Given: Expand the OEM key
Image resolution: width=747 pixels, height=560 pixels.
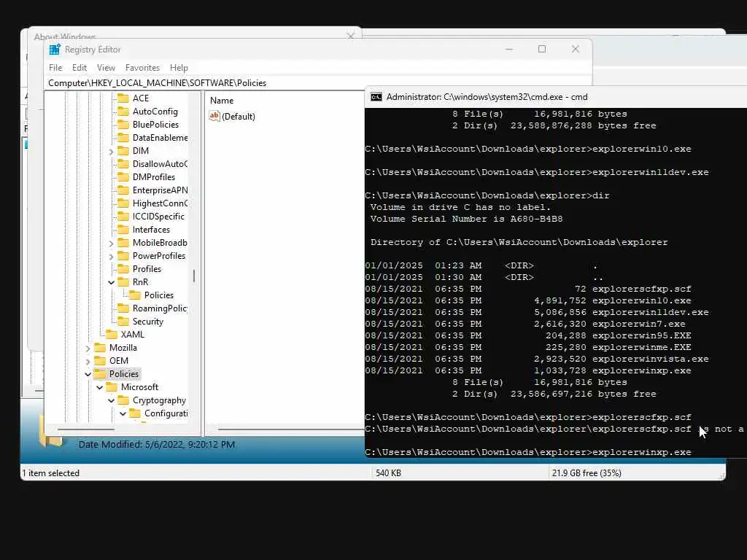Looking at the screenshot, I should tap(88, 362).
